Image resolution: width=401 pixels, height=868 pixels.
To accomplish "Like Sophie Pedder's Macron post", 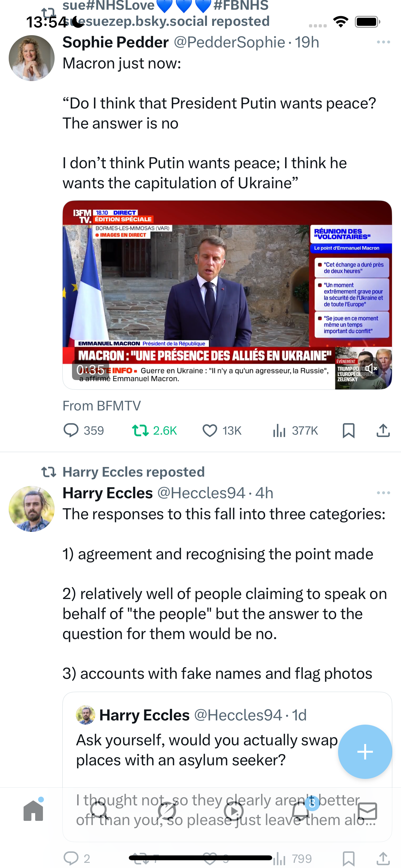I will point(210,430).
